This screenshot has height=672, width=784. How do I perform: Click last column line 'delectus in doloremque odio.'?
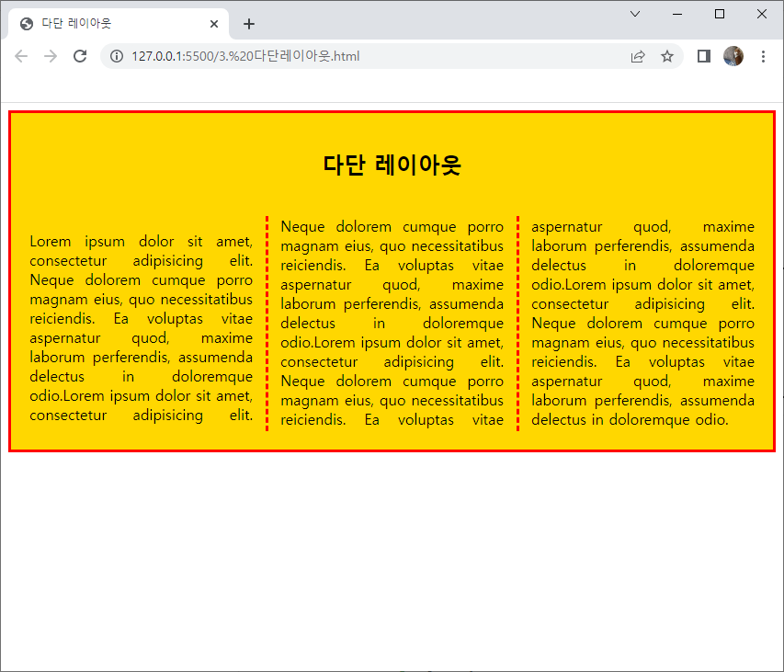(x=630, y=419)
